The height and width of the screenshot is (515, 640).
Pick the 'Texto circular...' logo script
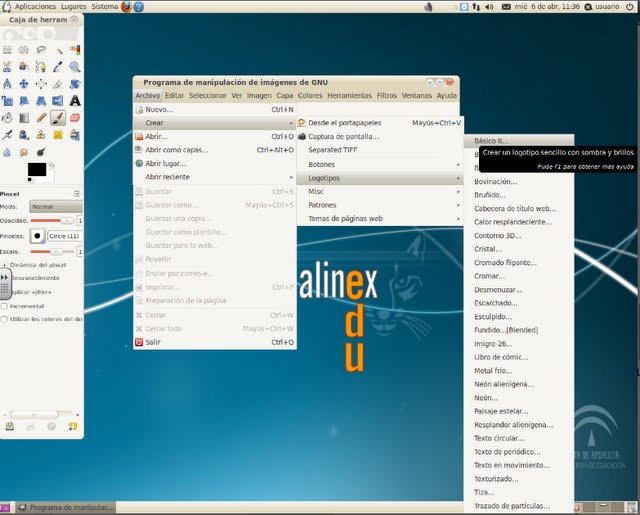[518, 438]
